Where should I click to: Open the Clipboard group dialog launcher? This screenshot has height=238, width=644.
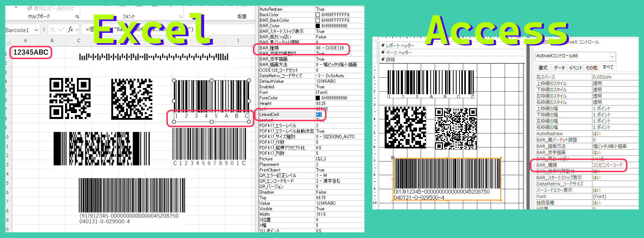click(77, 17)
